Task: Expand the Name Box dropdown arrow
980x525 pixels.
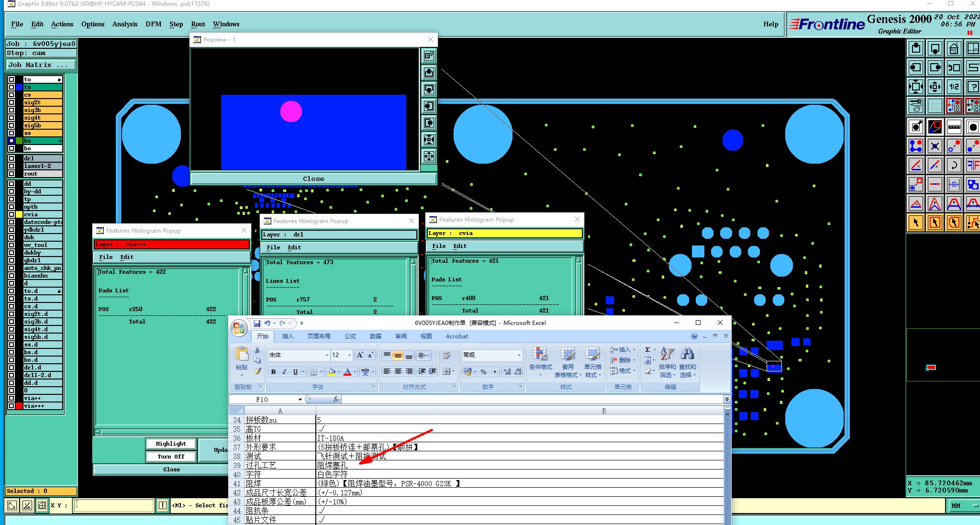Action: click(x=300, y=400)
